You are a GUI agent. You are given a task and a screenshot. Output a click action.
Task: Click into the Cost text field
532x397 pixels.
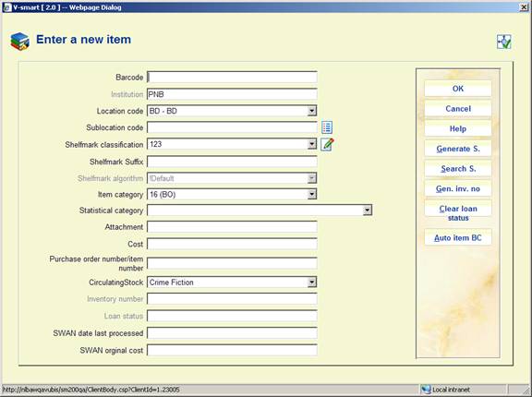232,244
